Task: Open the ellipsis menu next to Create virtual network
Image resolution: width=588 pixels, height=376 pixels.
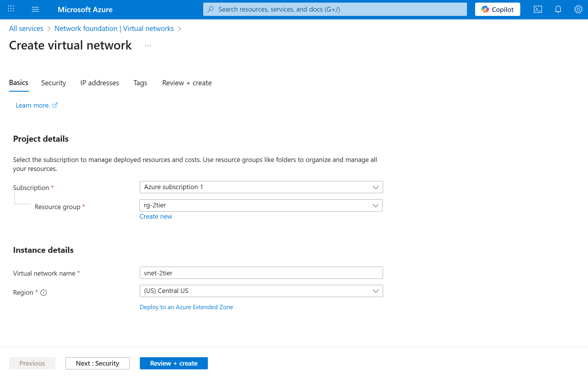Action: [x=148, y=45]
